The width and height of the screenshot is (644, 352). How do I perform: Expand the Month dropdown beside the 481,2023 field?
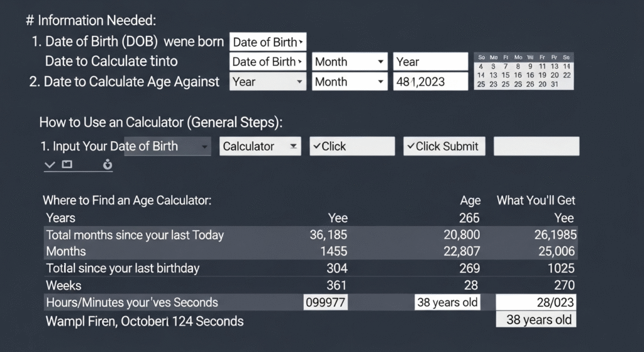[349, 82]
